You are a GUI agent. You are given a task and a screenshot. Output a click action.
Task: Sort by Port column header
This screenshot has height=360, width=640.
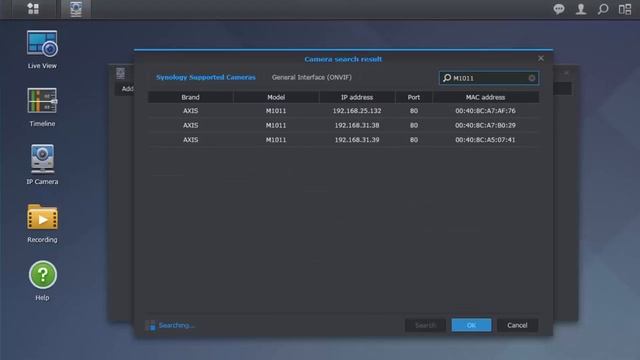click(413, 97)
